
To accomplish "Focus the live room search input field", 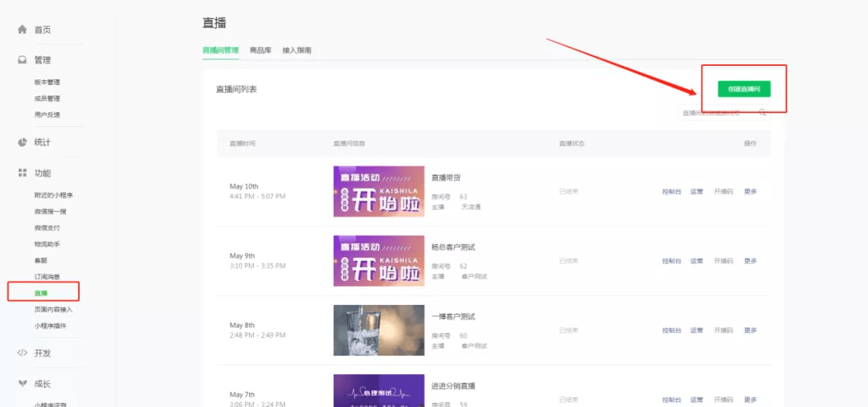I will 715,113.
